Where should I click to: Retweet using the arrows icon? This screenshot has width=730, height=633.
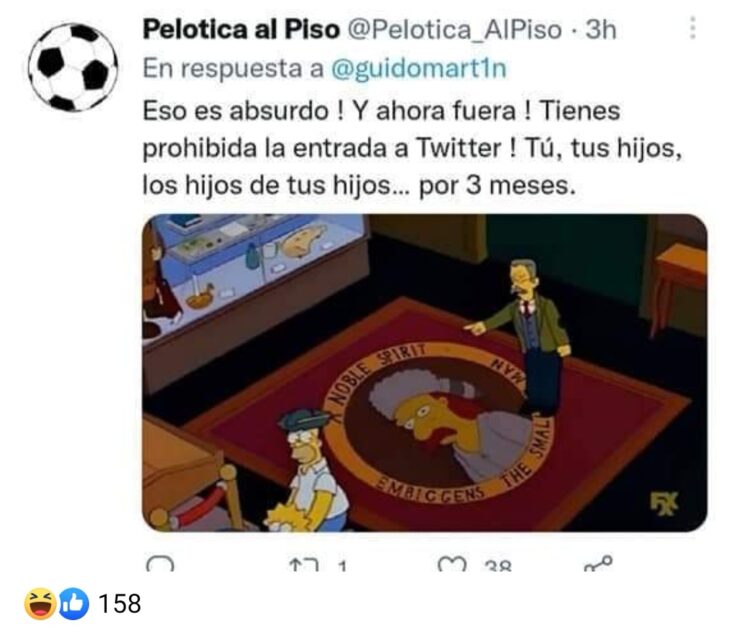coord(304,565)
